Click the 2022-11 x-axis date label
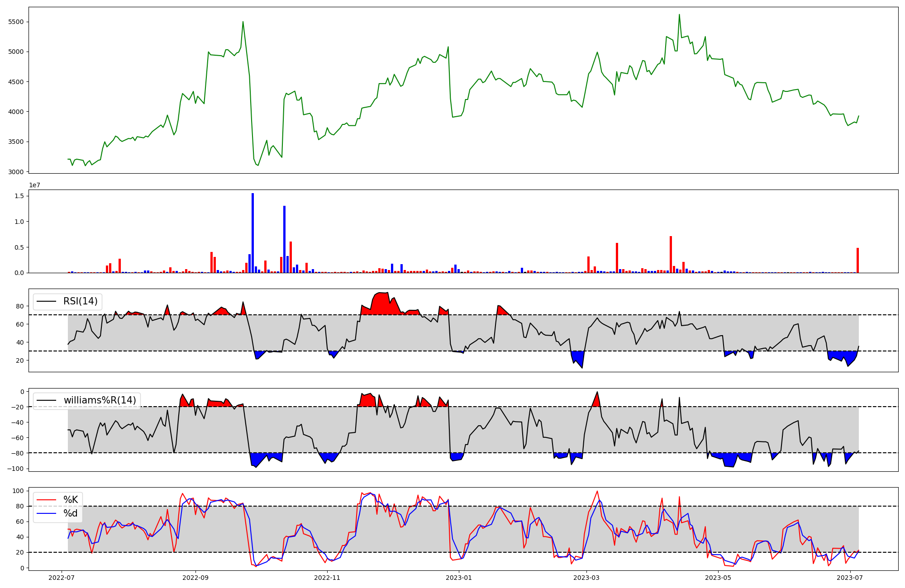The width and height of the screenshot is (905, 588). tap(327, 578)
